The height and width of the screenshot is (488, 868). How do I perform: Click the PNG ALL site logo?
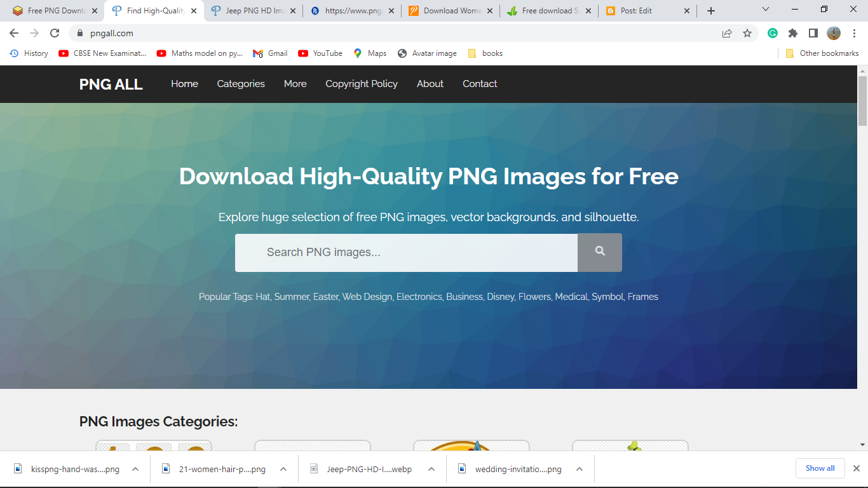[111, 85]
